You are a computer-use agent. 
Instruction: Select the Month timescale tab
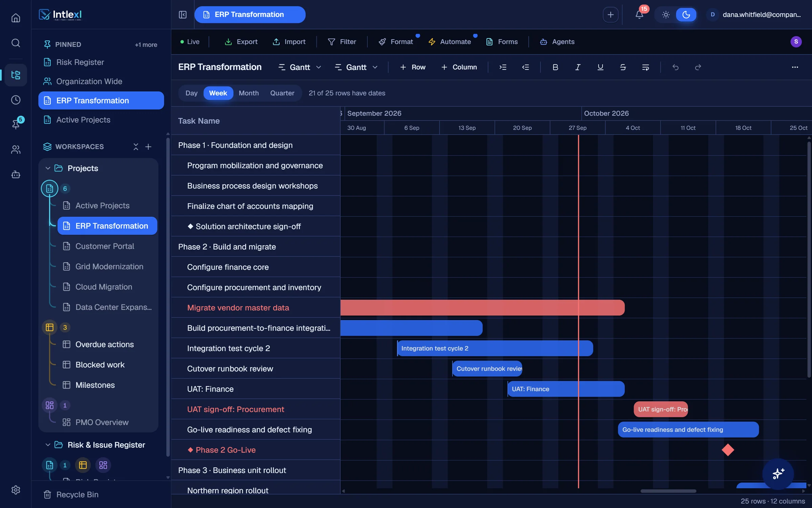pyautogui.click(x=249, y=93)
